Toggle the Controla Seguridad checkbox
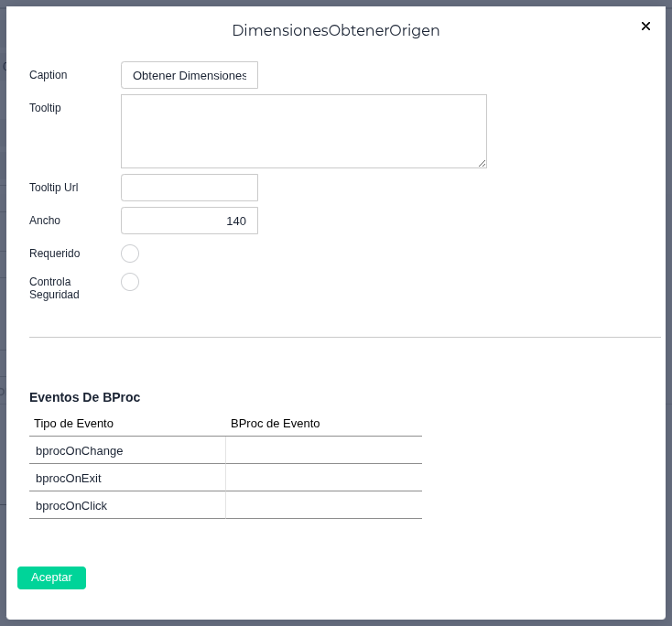This screenshot has height=626, width=672. [x=130, y=282]
